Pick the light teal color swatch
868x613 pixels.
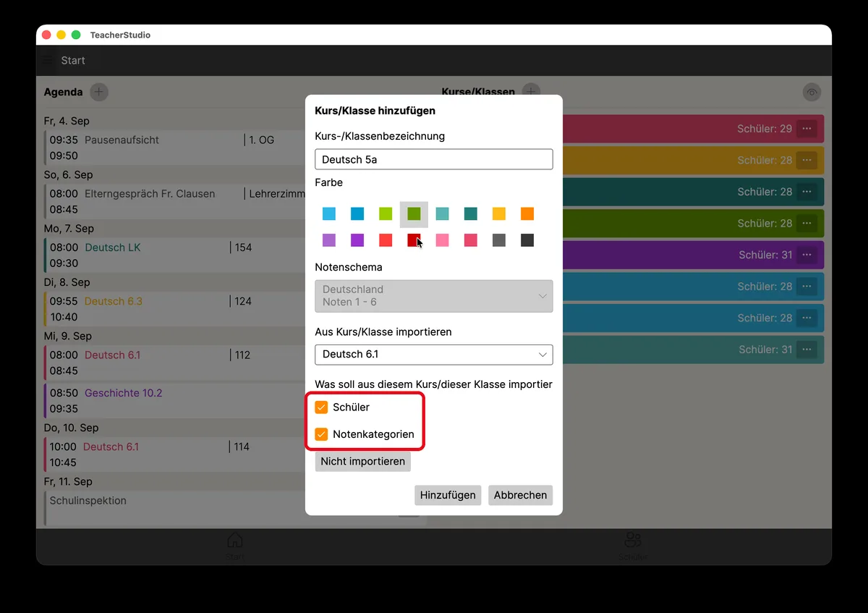[x=442, y=214]
